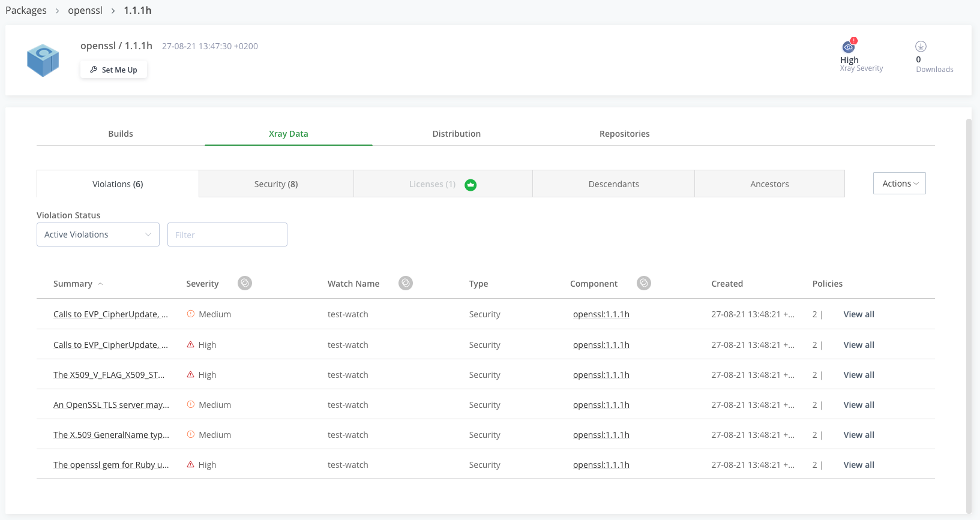Open the Ancestors sub-tab

point(769,184)
